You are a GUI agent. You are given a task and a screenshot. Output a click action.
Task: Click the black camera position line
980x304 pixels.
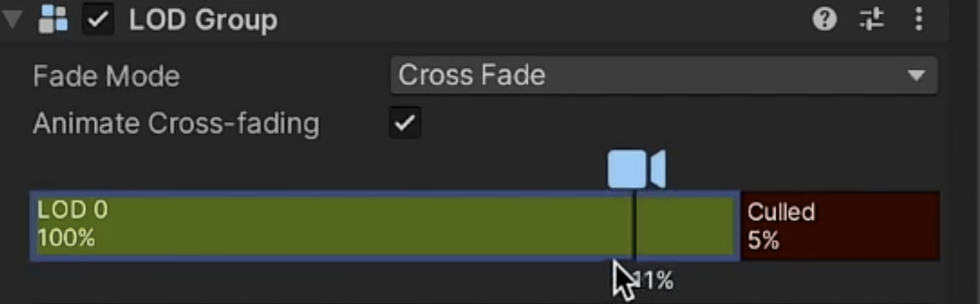click(634, 226)
